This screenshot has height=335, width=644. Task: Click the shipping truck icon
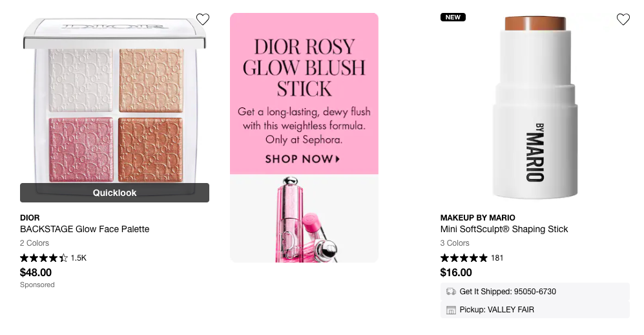click(451, 292)
